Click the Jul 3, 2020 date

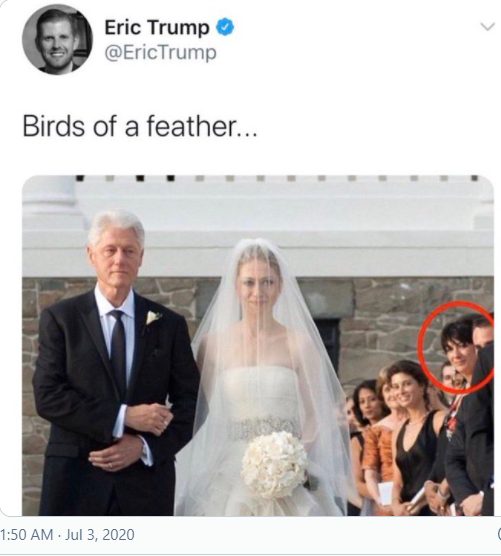(100, 534)
